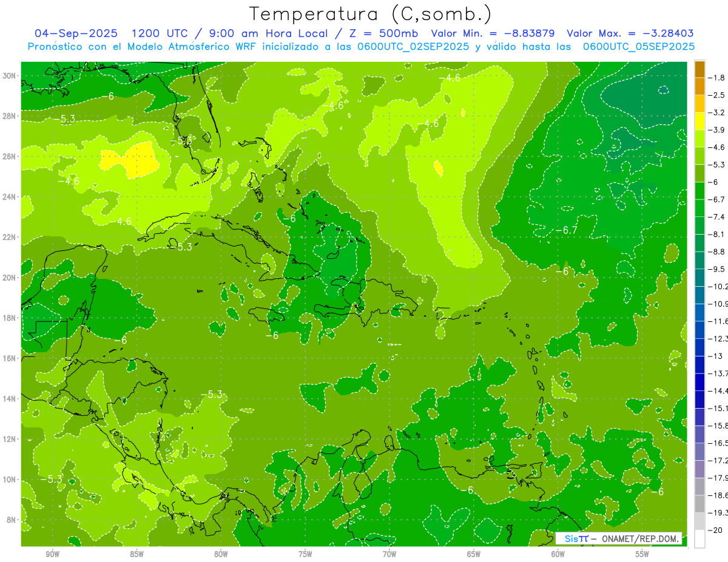The width and height of the screenshot is (728, 562).
Task: Click the "65W" longitude axis label
Action: click(474, 555)
